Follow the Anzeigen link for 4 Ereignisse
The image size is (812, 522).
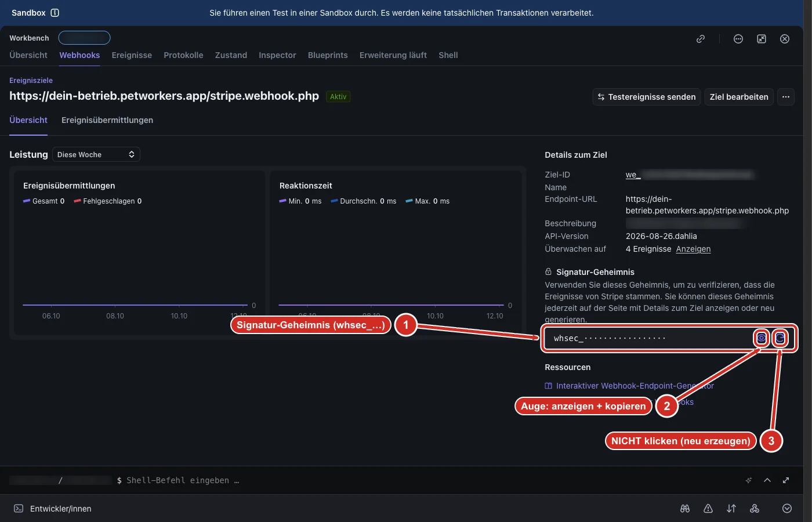[693, 249]
